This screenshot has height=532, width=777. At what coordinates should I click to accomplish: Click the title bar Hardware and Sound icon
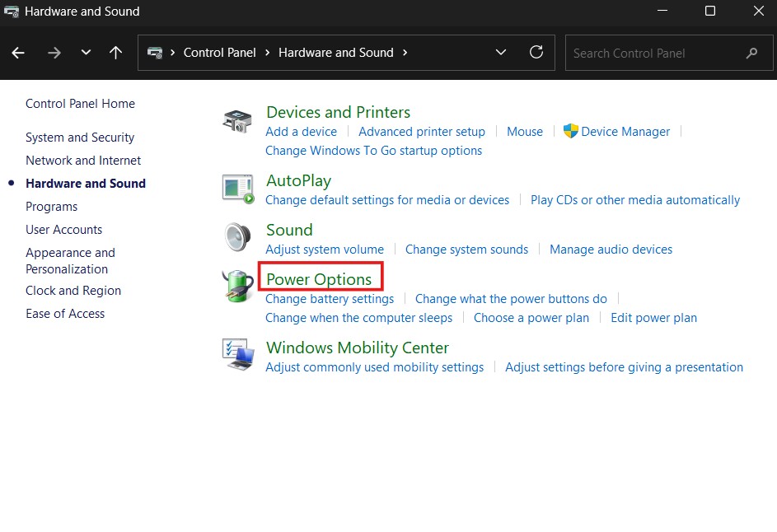12,12
